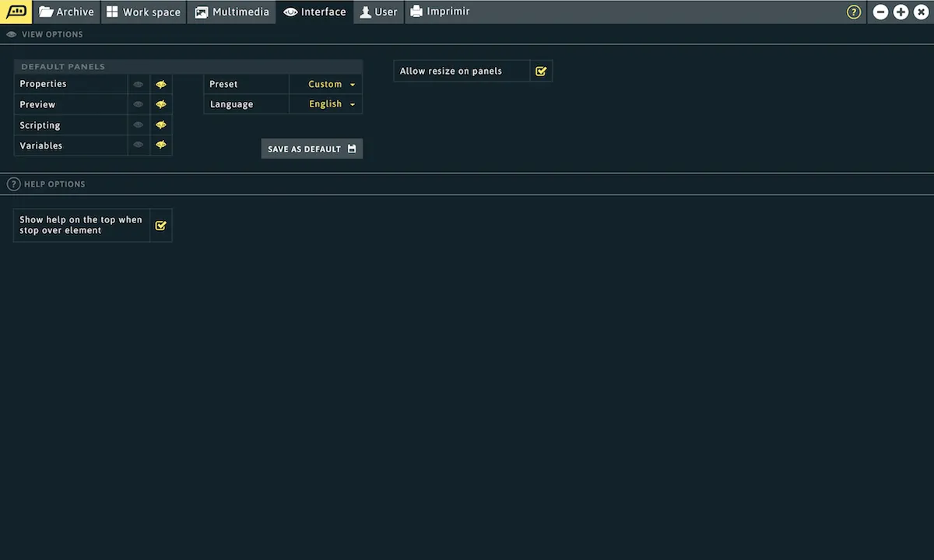The height and width of the screenshot is (560, 934).
Task: Open the Imprimir print tab
Action: click(x=440, y=12)
